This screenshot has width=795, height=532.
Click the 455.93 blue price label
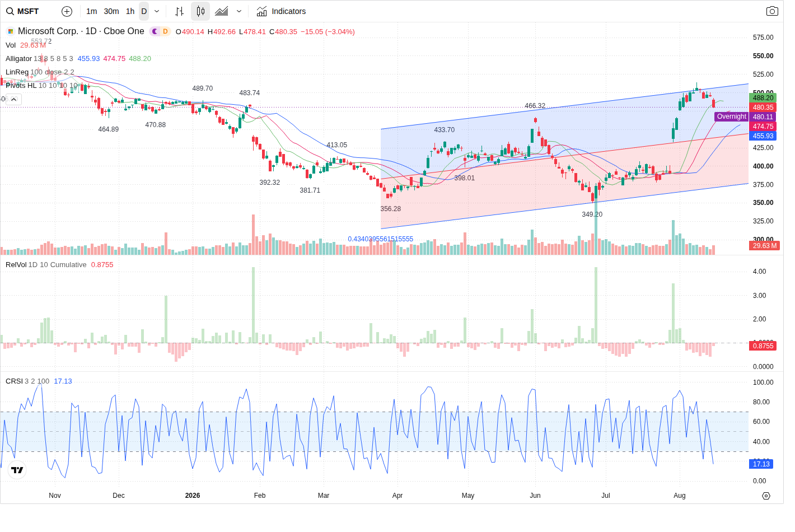pos(763,136)
